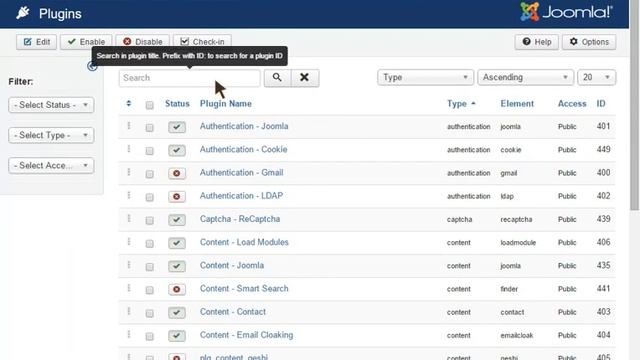640x360 pixels.
Task: Open the Type sort-by dropdown
Action: (425, 77)
